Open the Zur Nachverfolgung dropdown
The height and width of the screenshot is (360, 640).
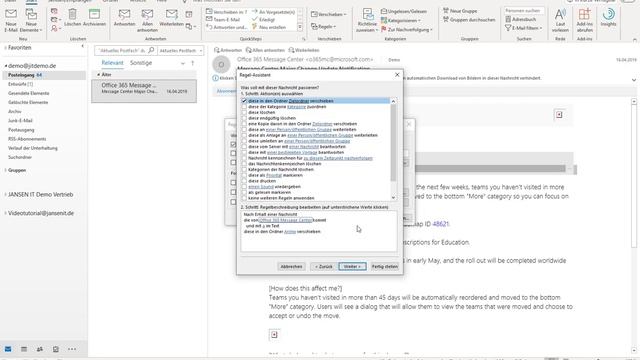click(x=407, y=29)
